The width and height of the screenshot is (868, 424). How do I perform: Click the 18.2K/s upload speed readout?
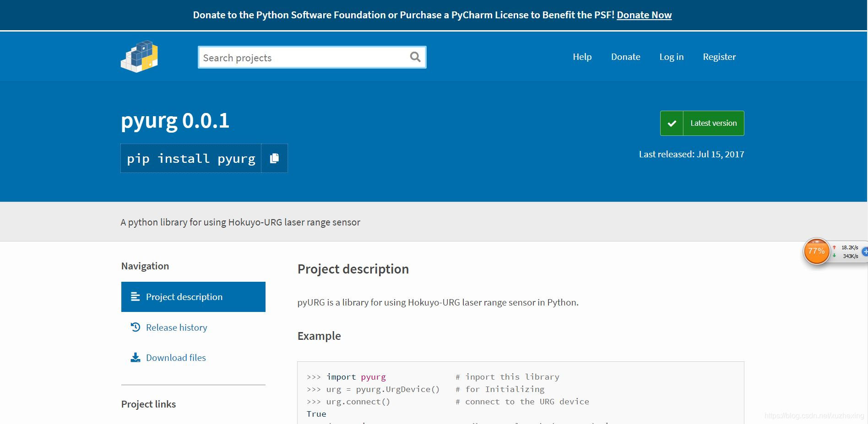(850, 247)
